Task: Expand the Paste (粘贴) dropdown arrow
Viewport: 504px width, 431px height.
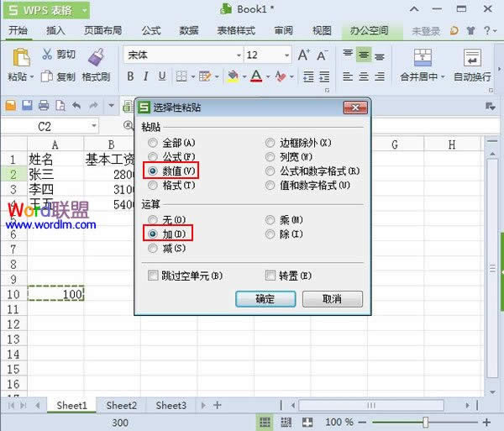Action: coord(32,77)
